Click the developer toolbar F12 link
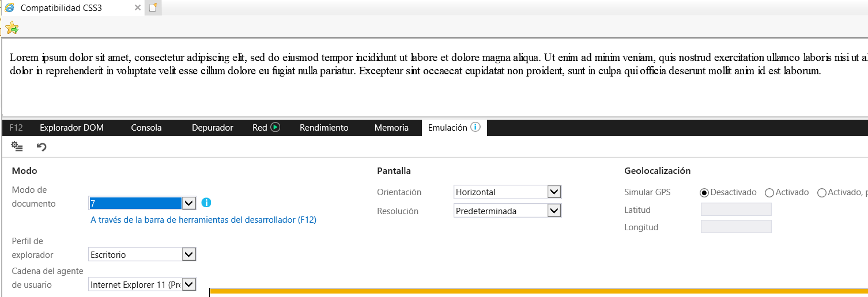868x297 pixels. coord(203,219)
